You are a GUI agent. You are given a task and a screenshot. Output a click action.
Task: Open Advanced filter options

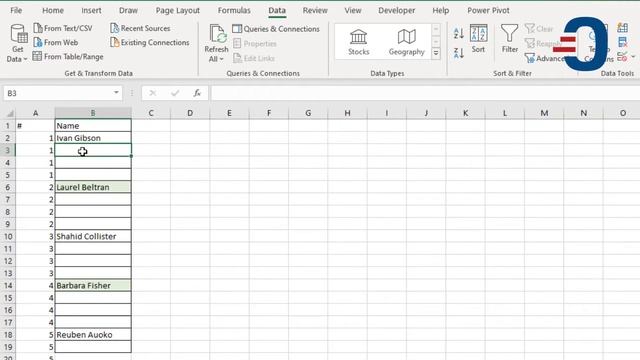(545, 58)
